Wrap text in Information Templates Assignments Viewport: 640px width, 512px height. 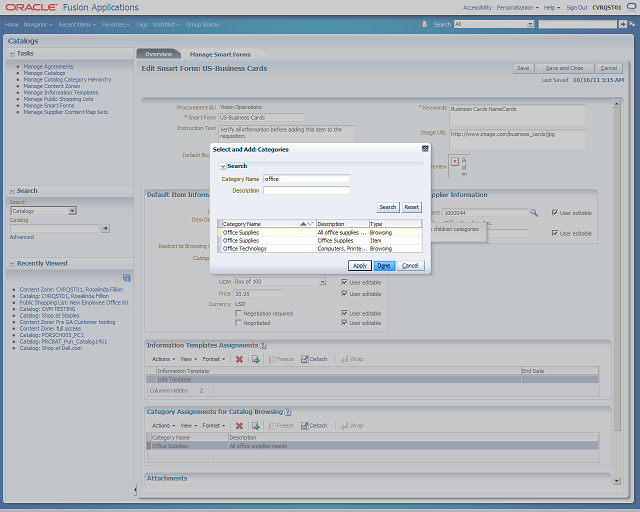(x=352, y=359)
